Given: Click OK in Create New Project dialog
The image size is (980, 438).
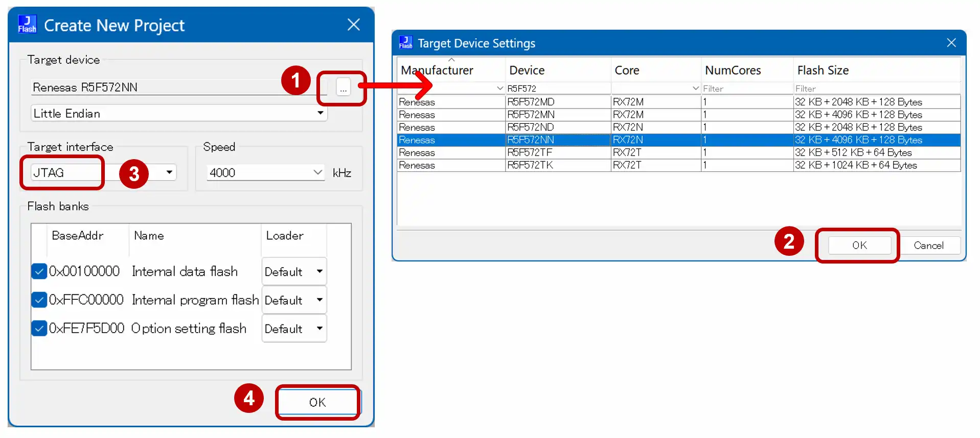Looking at the screenshot, I should pyautogui.click(x=317, y=402).
